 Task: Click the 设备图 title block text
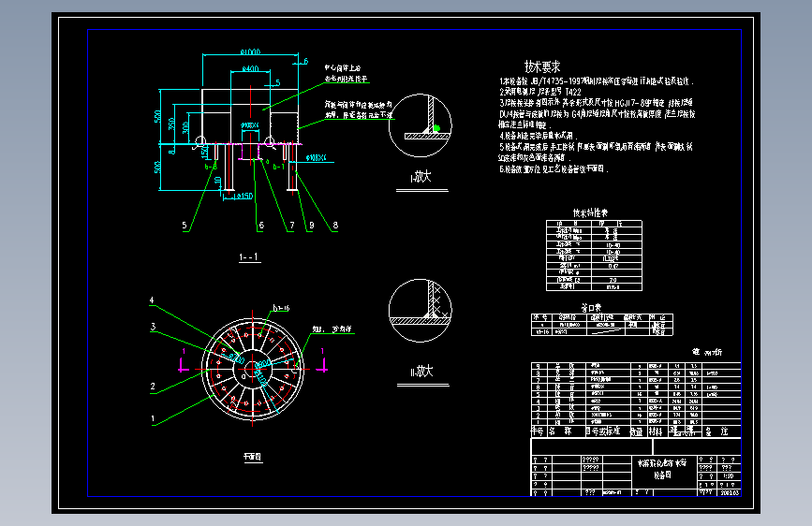coord(662,475)
